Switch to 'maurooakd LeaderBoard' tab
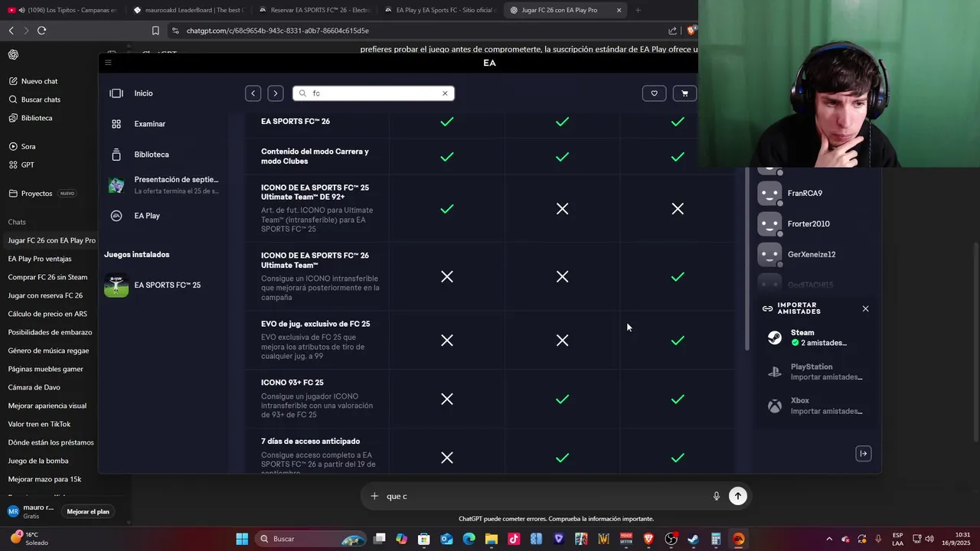This screenshot has height=551, width=980. tap(188, 10)
